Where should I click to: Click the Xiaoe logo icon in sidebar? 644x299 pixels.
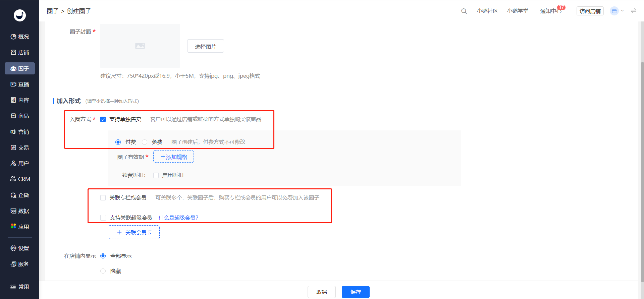(x=20, y=15)
